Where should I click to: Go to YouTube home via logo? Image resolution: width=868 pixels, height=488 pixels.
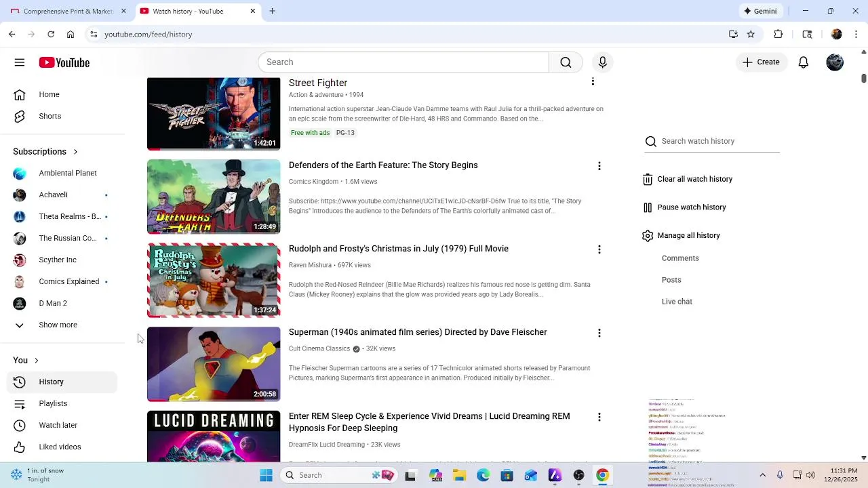coord(64,62)
